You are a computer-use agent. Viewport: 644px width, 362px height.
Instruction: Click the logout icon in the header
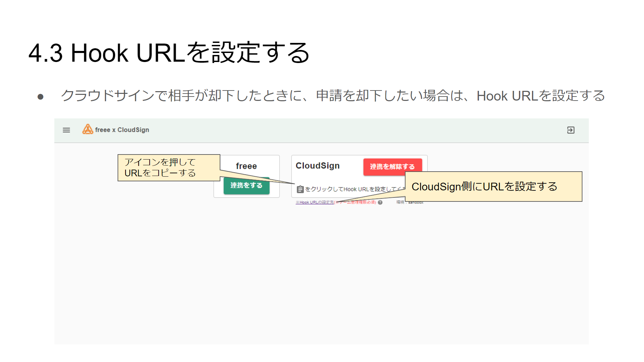point(571,130)
